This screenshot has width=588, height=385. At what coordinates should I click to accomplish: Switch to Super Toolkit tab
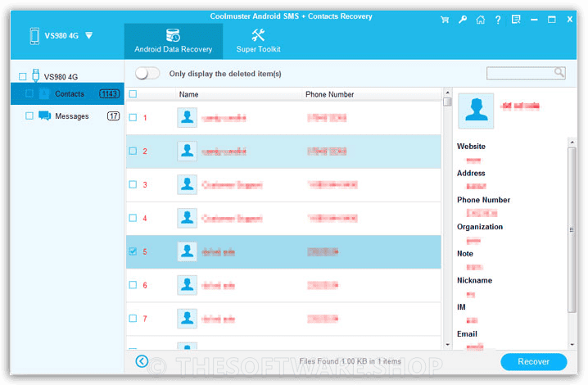258,41
